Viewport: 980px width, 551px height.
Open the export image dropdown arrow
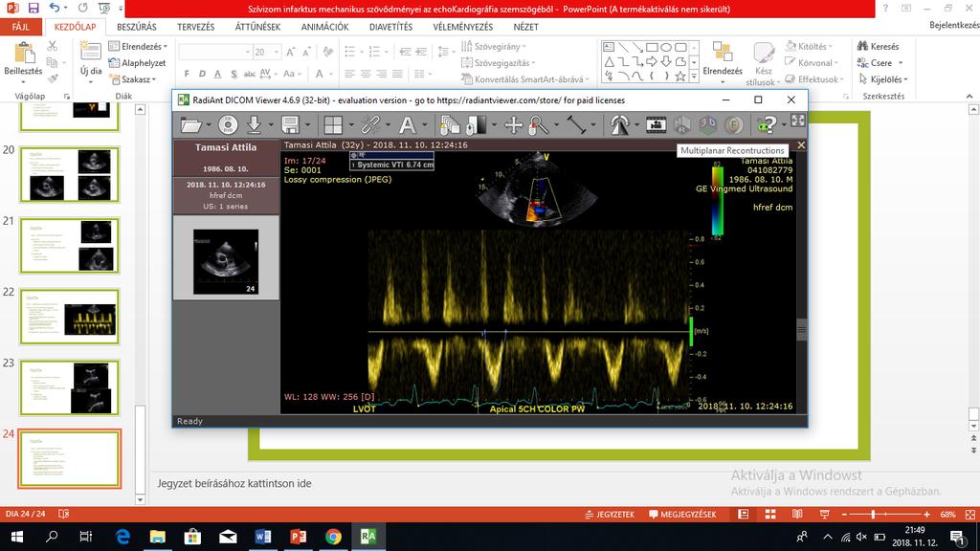(x=307, y=125)
